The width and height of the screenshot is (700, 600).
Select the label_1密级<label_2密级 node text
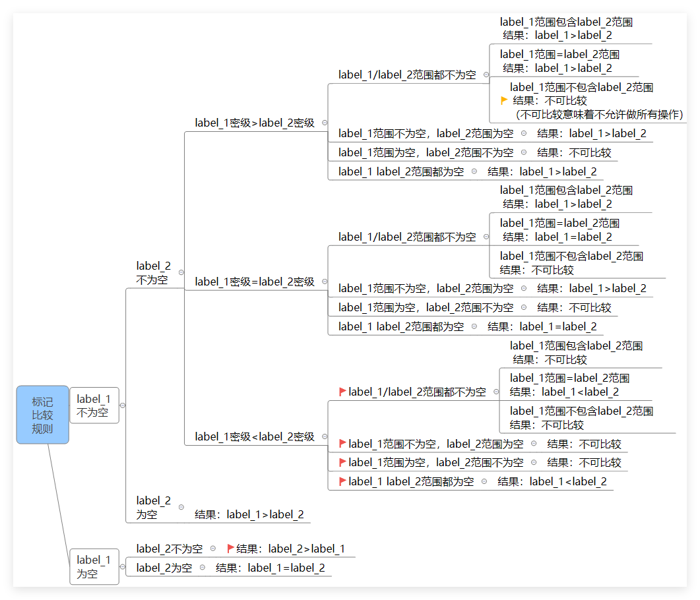(x=254, y=436)
